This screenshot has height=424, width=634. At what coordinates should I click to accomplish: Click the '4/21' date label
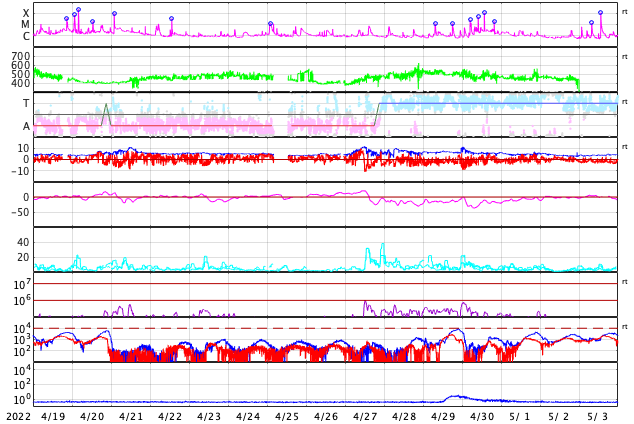131,416
